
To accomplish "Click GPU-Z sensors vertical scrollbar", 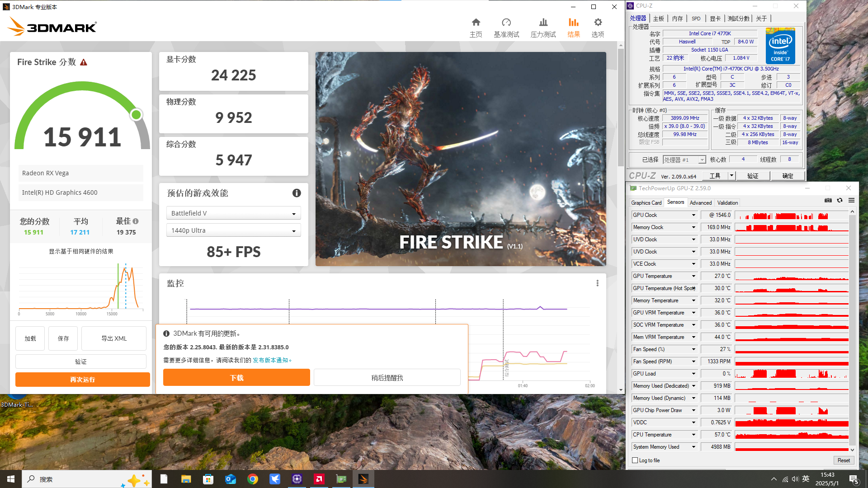I will (852, 330).
